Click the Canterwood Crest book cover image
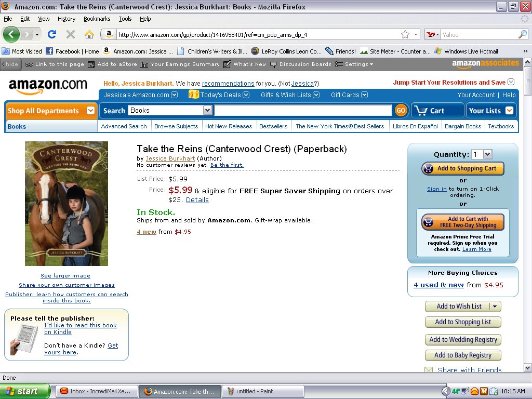The width and height of the screenshot is (532, 399). coord(66,204)
